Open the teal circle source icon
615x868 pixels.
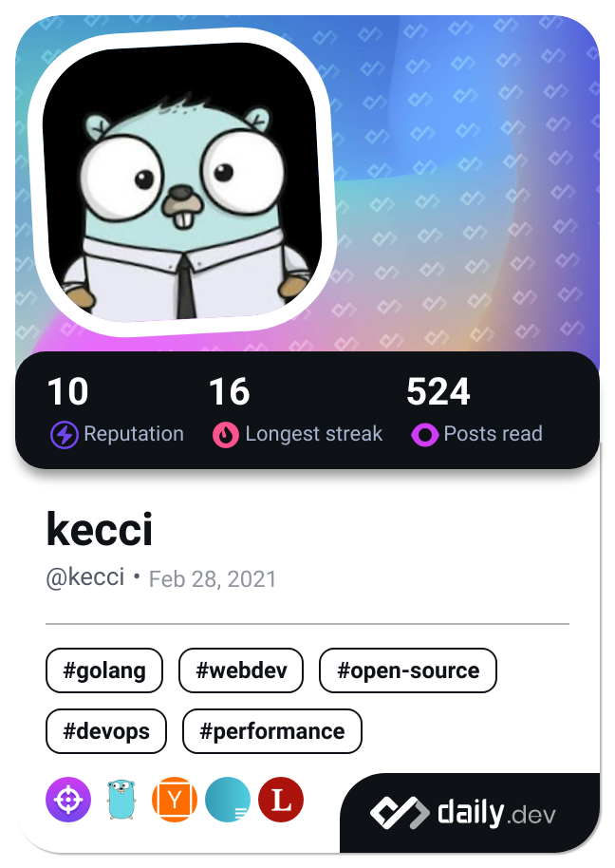click(228, 800)
